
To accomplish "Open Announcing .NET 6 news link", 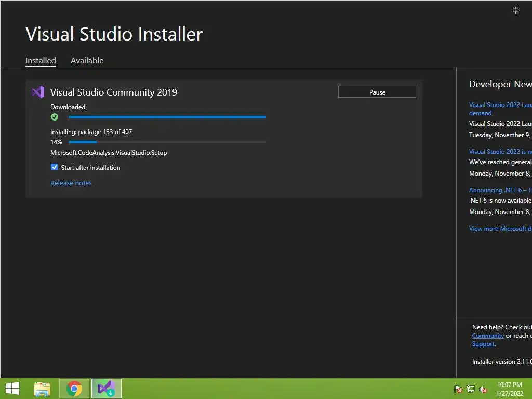I will [500, 190].
